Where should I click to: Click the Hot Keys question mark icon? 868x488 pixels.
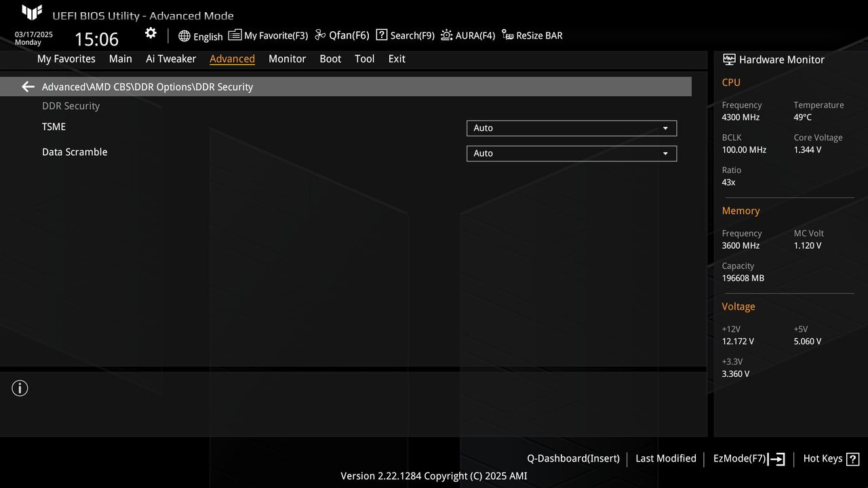pos(853,459)
